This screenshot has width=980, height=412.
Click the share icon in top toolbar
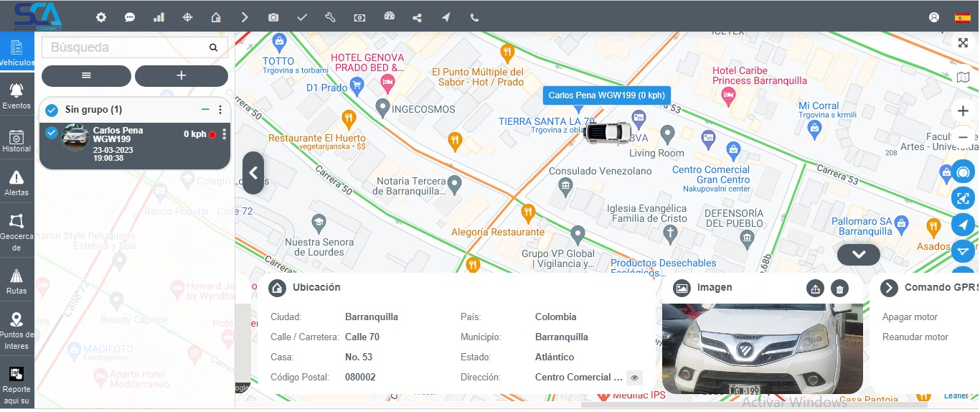coord(418,17)
